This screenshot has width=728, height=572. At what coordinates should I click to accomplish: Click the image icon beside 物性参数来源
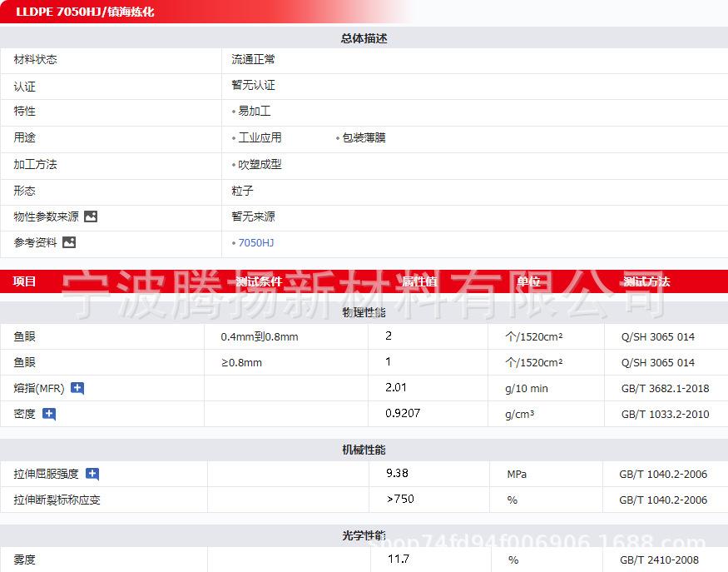pos(91,216)
